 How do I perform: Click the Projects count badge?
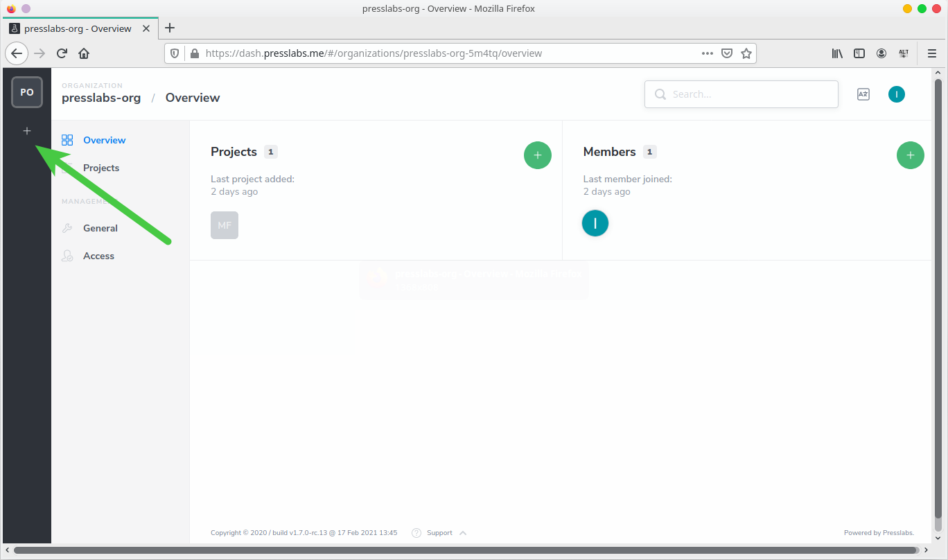[x=271, y=152]
